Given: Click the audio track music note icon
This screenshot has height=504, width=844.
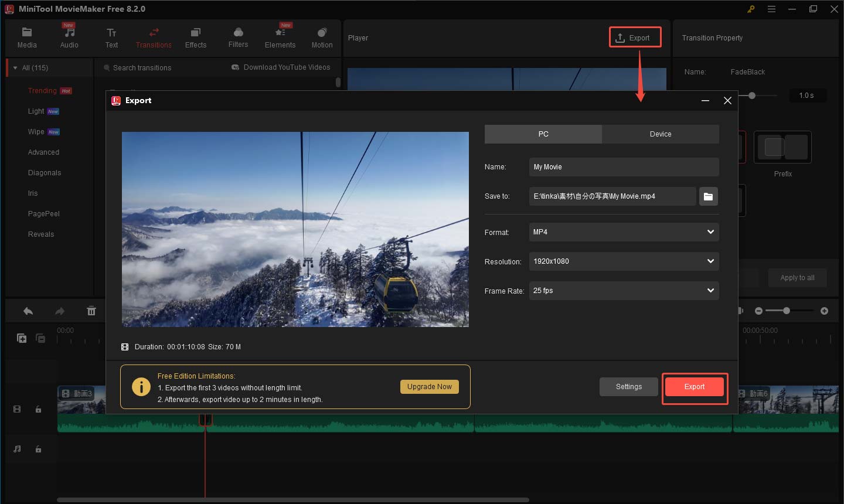Looking at the screenshot, I should coord(17,449).
